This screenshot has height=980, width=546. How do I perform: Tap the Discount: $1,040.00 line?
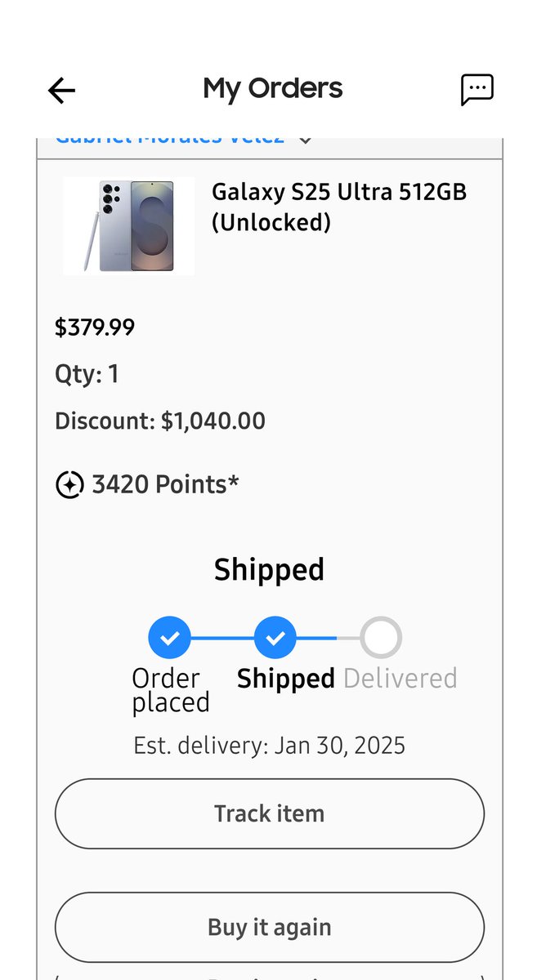160,421
